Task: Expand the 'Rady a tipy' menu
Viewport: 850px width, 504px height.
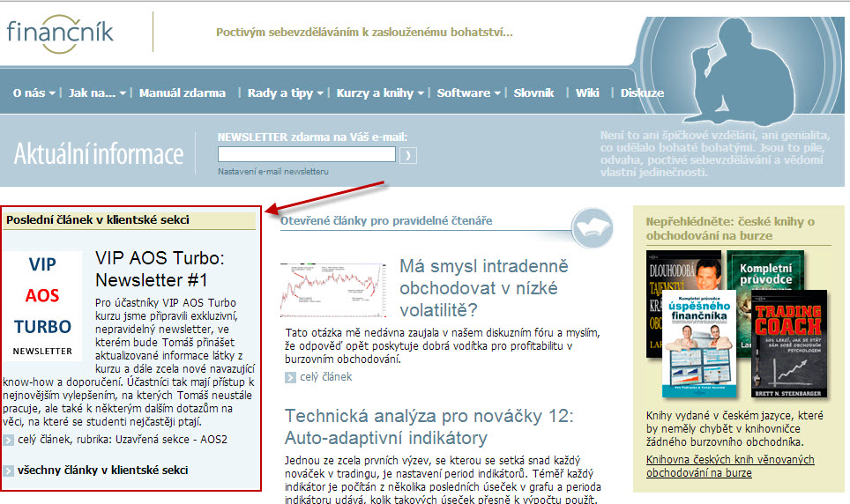Action: pyautogui.click(x=285, y=93)
